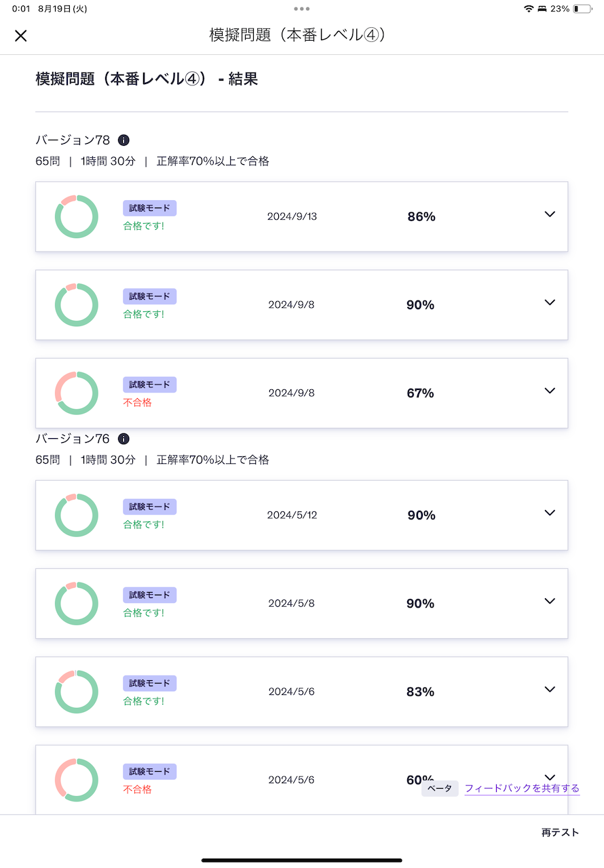Tap the ベータ badge
The image size is (604, 868).
(x=440, y=789)
